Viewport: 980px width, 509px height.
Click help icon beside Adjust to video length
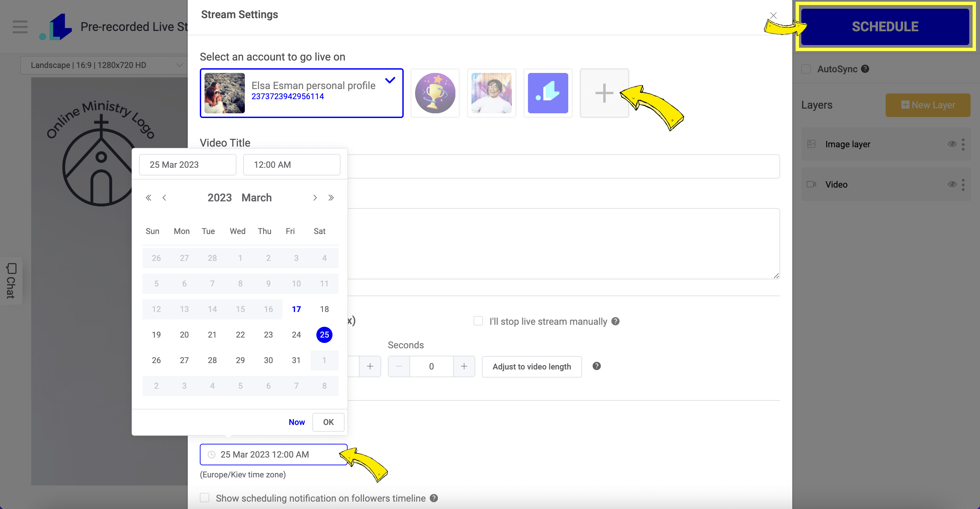coord(596,366)
